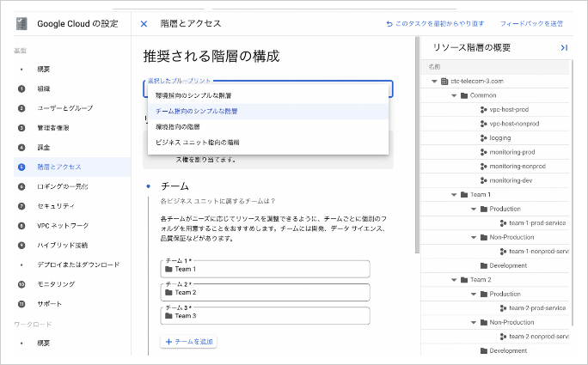Open 概要 under 基盤 section
This screenshot has width=588, height=365.
click(72, 69)
